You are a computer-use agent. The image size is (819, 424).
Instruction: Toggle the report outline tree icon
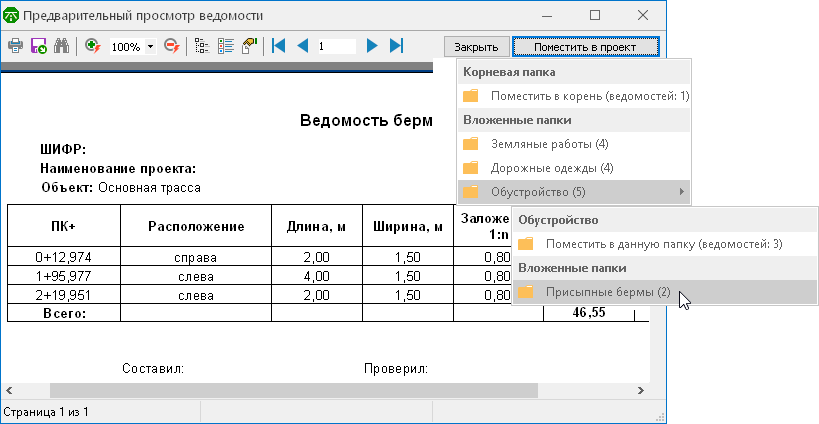202,46
